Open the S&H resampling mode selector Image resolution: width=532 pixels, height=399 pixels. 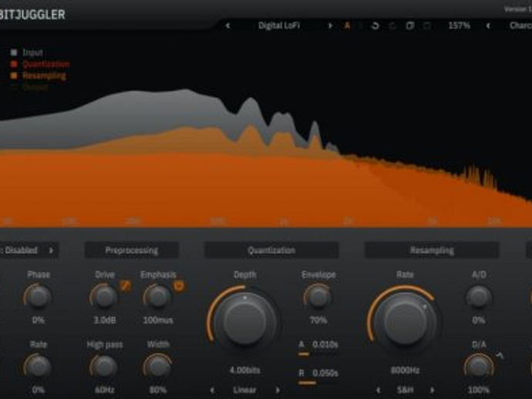click(x=405, y=391)
